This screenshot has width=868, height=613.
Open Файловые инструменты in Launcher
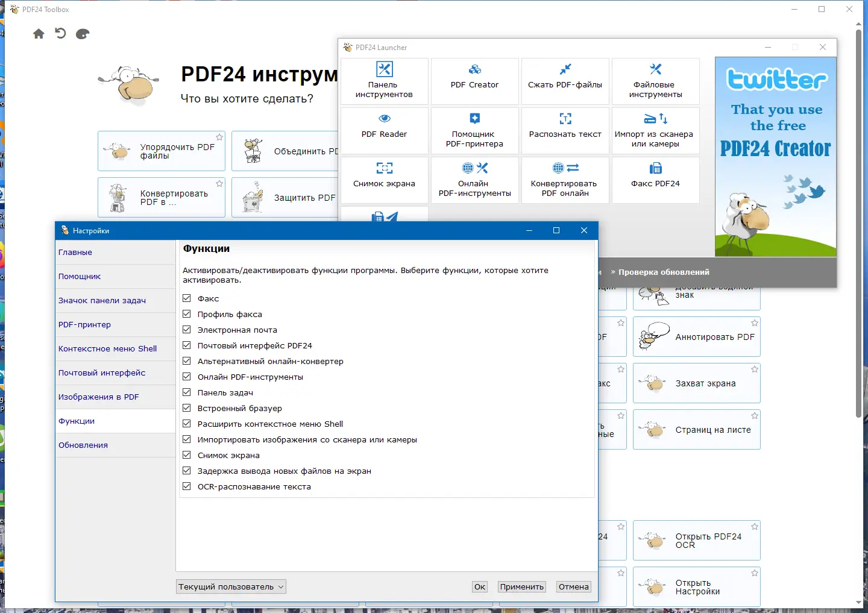656,81
